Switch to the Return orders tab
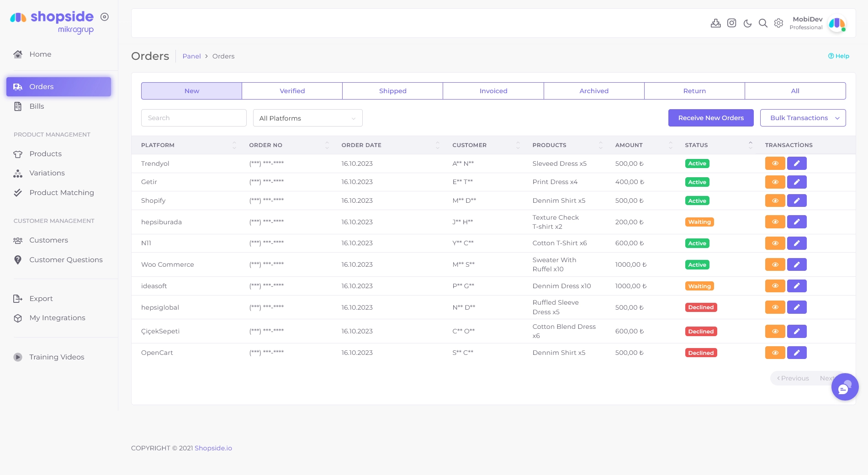 pyautogui.click(x=694, y=91)
